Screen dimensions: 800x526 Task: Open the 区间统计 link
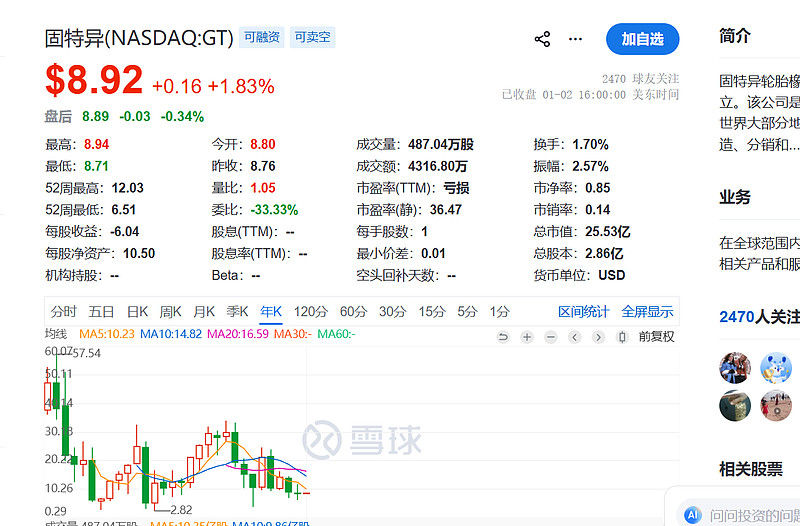584,312
